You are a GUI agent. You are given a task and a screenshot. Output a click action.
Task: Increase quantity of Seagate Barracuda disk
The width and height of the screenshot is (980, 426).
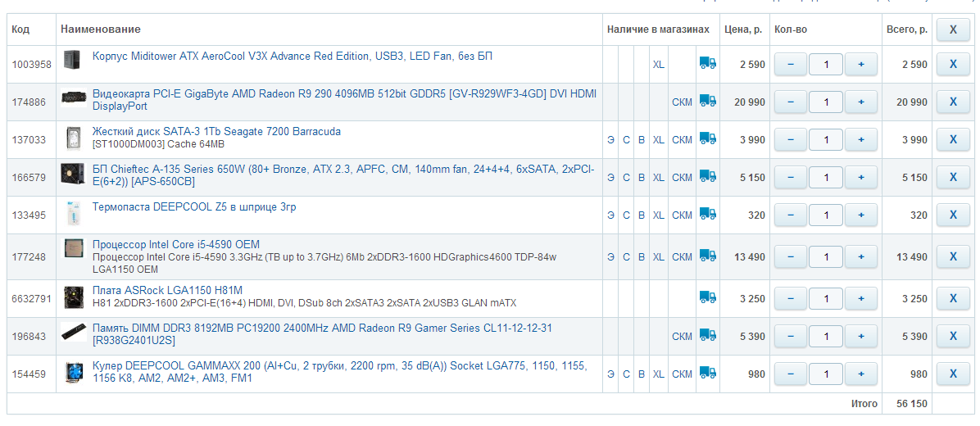point(861,139)
